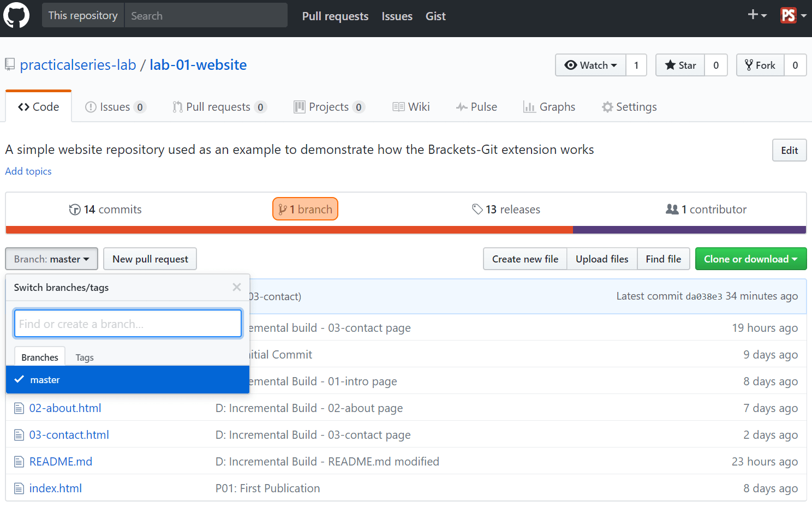Switch to the Tags tab in popup

tap(85, 357)
